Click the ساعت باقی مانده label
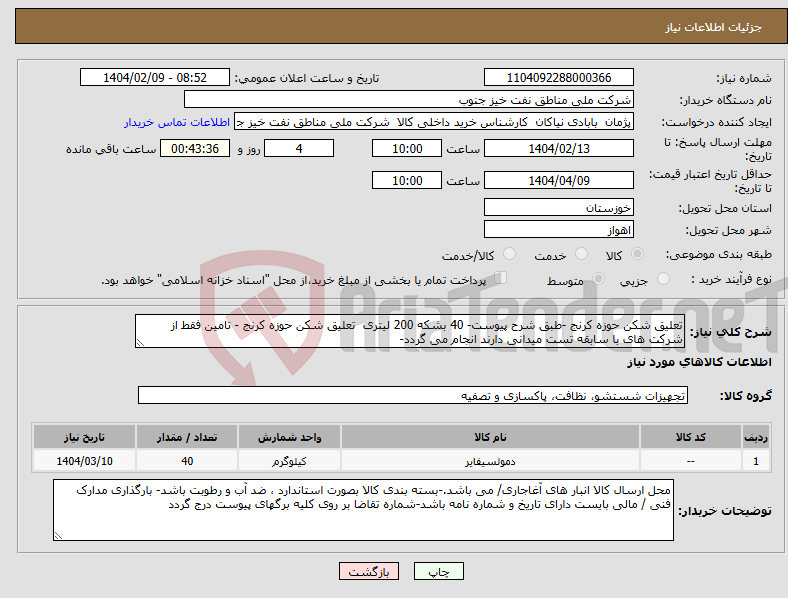 pyautogui.click(x=111, y=149)
